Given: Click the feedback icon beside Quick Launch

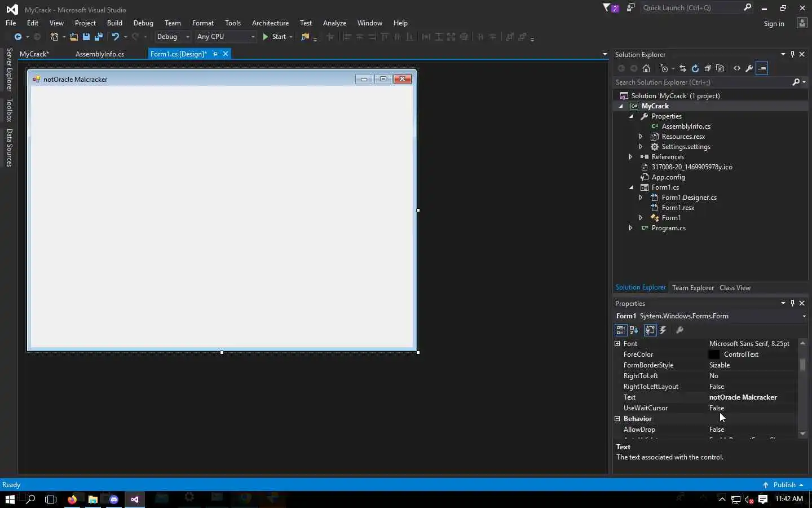Looking at the screenshot, I should 631,8.
